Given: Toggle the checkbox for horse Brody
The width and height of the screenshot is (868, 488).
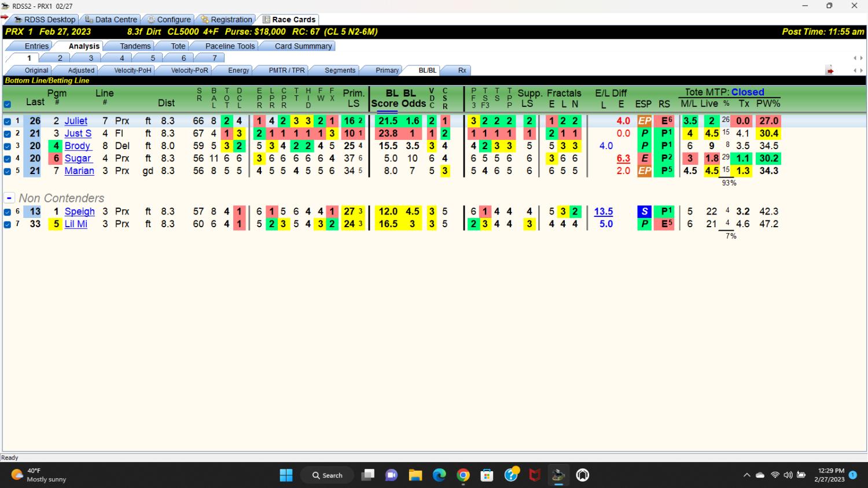Looking at the screenshot, I should tap(8, 146).
